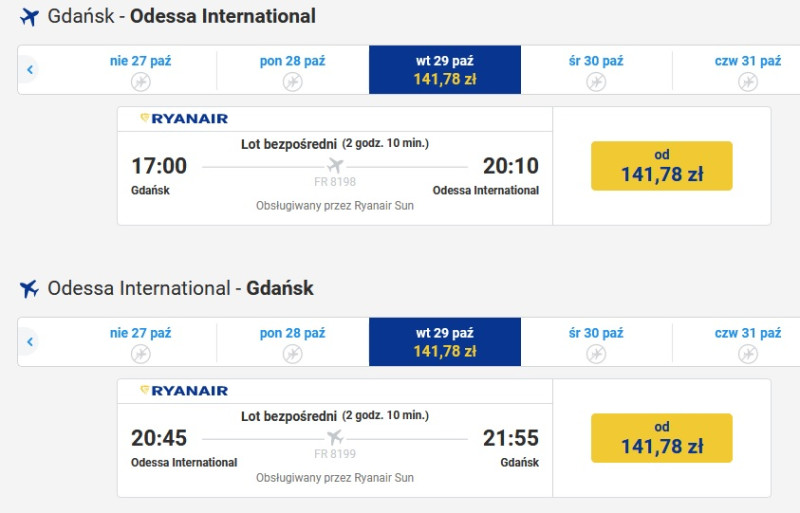Click the Ryanair logo on return flight card

point(184,390)
